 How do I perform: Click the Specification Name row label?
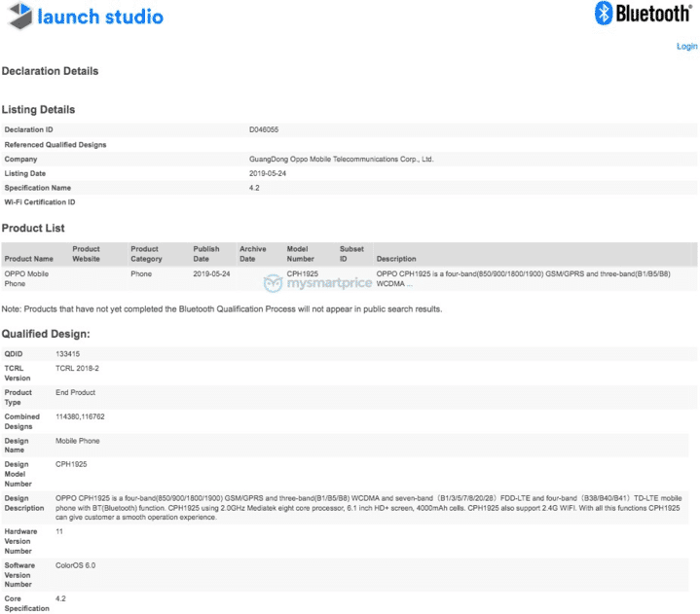pos(38,188)
